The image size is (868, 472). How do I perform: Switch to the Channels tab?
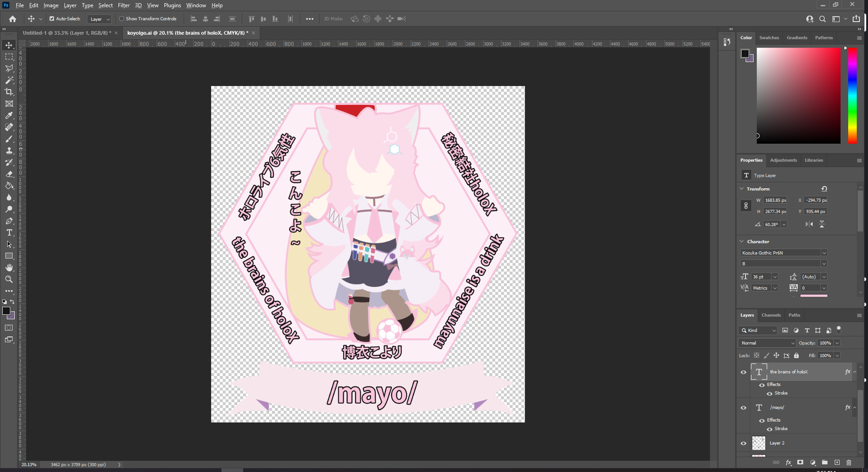[771, 315]
